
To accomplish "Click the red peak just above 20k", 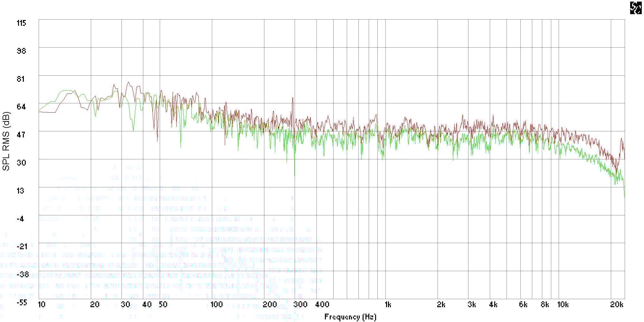I will [621, 139].
